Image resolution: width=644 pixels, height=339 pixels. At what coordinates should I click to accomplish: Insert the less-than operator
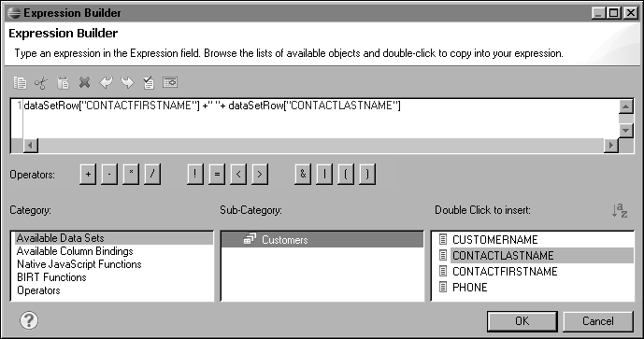[238, 174]
